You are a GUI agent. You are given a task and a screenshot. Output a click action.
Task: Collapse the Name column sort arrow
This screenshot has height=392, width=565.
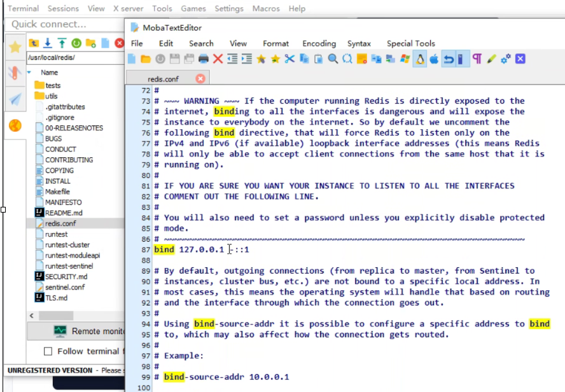click(x=29, y=73)
